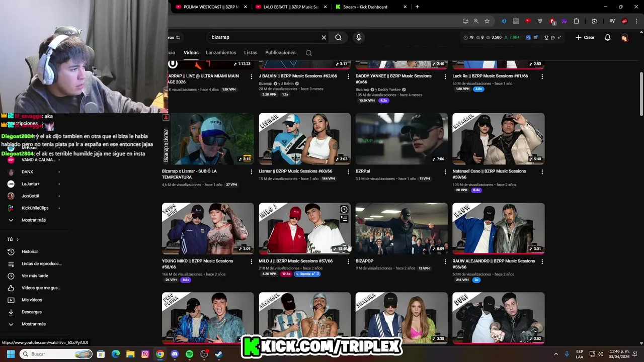Expand the Tú section chevron
The width and height of the screenshot is (644, 362).
(x=18, y=239)
